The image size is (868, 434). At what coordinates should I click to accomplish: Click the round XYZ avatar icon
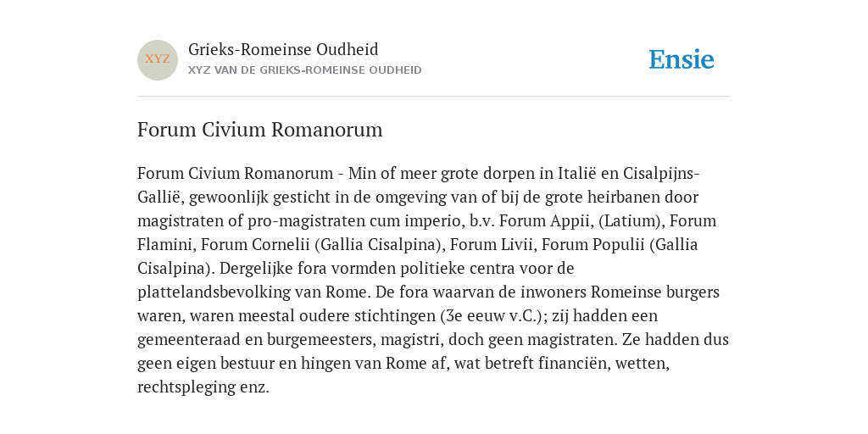(x=158, y=60)
